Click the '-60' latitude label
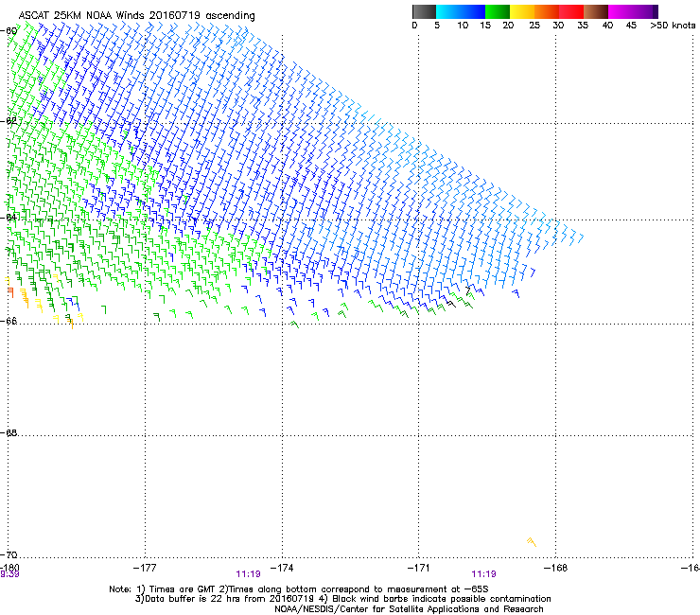 pyautogui.click(x=9, y=31)
